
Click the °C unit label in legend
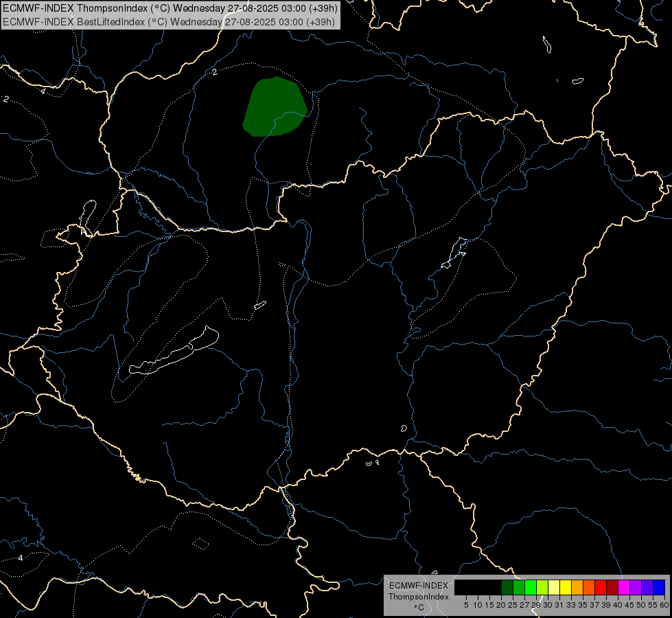click(x=419, y=607)
